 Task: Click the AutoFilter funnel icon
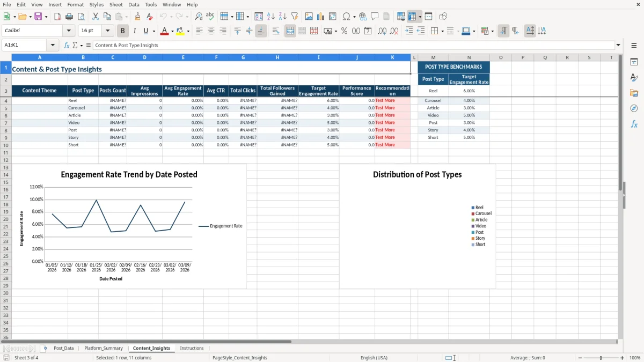294,17
